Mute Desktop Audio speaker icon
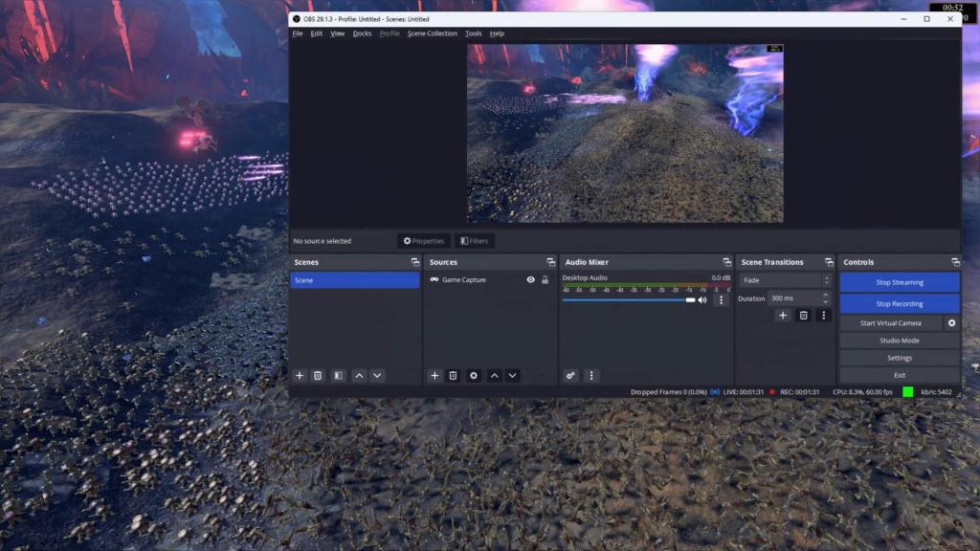 click(x=702, y=299)
